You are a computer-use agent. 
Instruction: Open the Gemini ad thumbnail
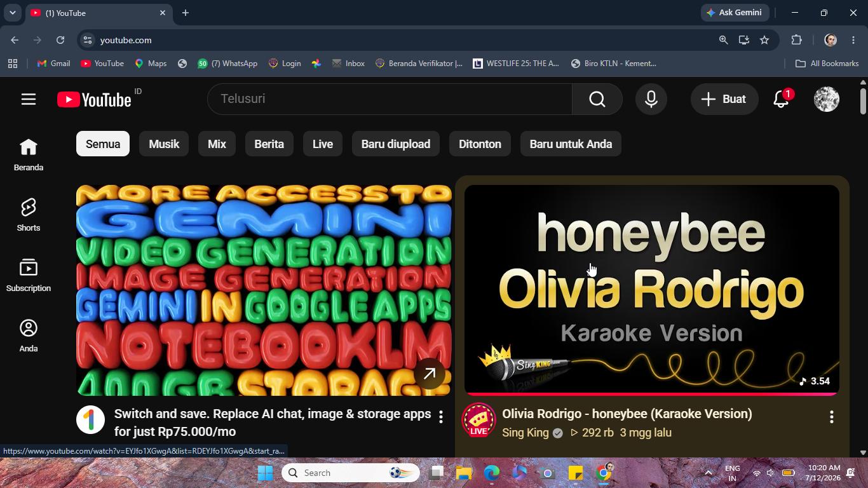pyautogui.click(x=264, y=290)
